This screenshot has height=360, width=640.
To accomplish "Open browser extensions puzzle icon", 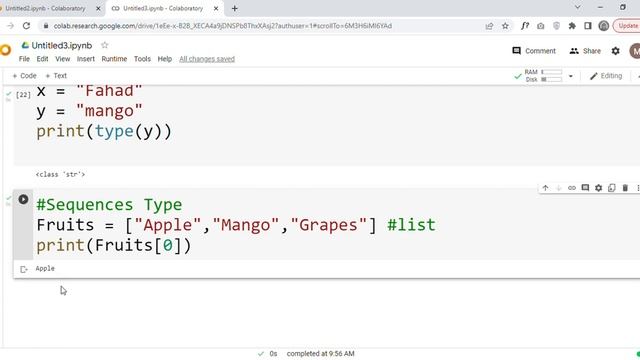I will (x=572, y=26).
